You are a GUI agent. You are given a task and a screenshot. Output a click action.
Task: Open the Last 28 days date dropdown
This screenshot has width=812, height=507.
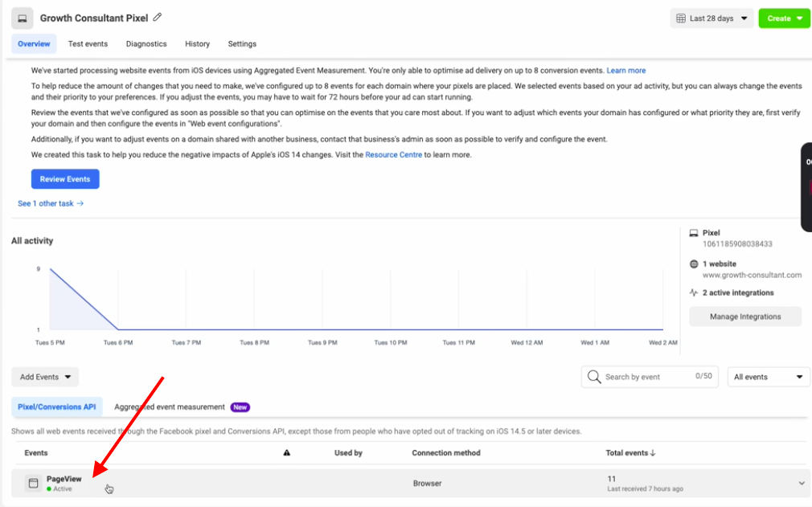712,18
